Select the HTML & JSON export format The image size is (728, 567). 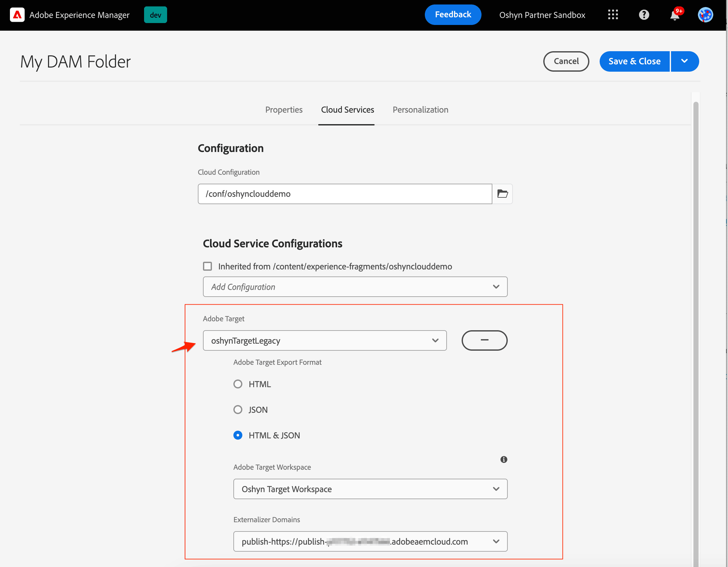click(x=238, y=435)
